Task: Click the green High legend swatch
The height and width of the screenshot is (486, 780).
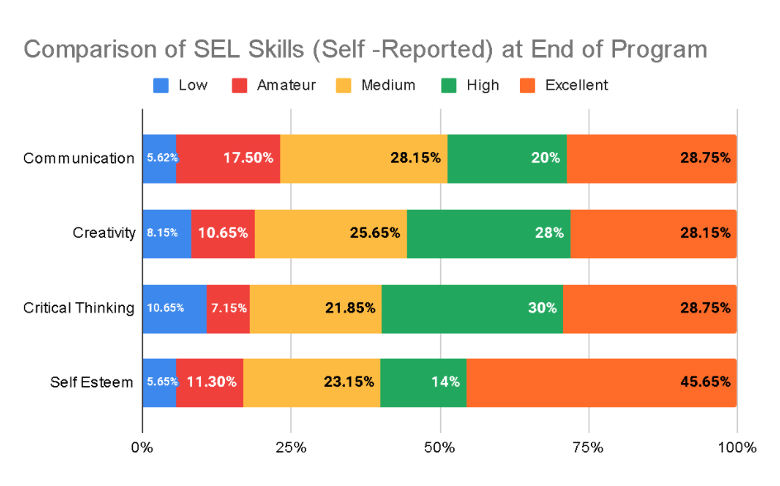Action: tap(449, 85)
